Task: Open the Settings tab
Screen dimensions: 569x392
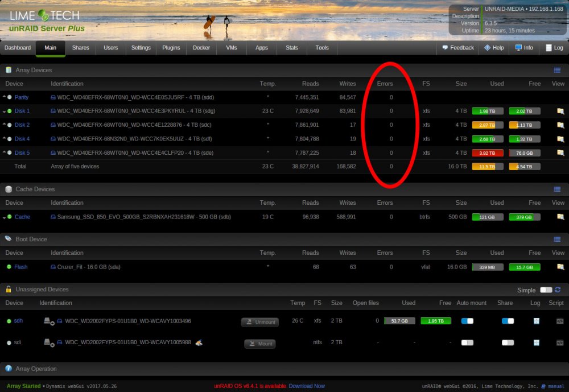Action: click(141, 48)
